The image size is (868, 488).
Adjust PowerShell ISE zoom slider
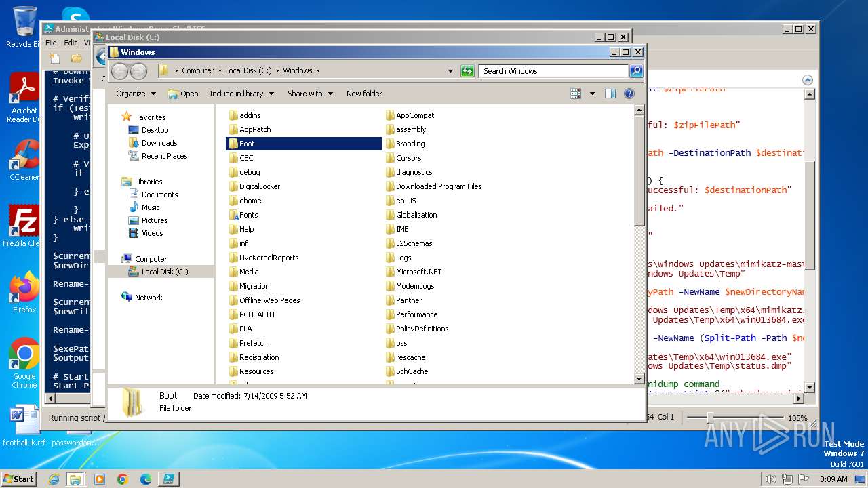pos(709,418)
